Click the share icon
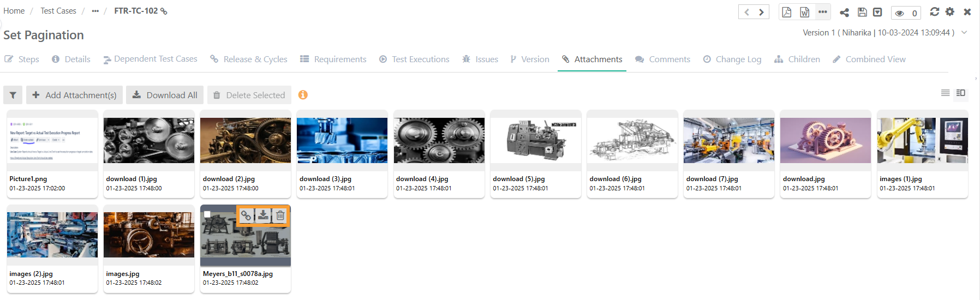This screenshot has height=300, width=980. pos(844,12)
